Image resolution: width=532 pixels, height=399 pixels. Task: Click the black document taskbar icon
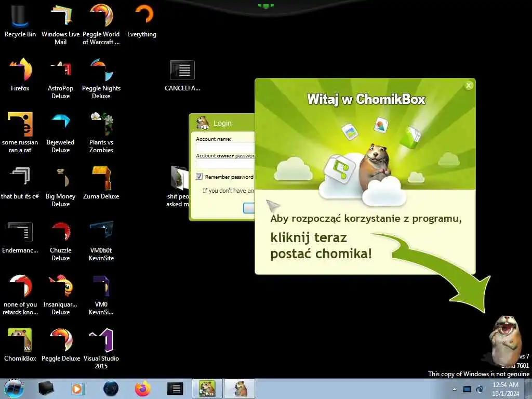click(x=175, y=389)
